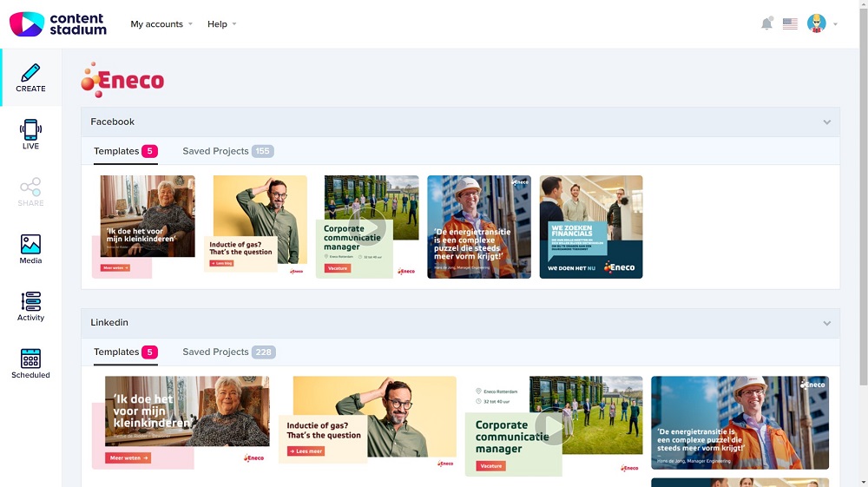The width and height of the screenshot is (868, 487).
Task: Select the Facebook Templates tab
Action: [126, 151]
